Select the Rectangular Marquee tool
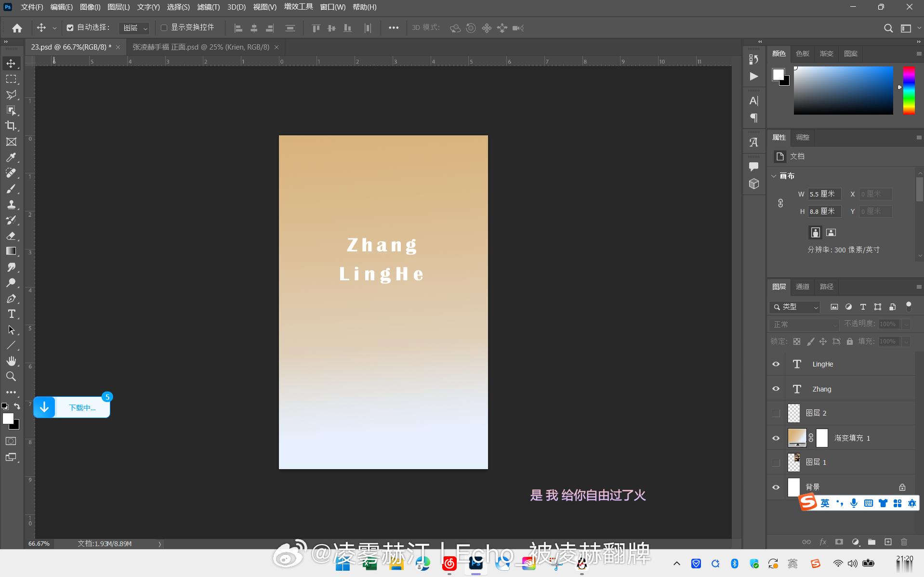 point(11,79)
